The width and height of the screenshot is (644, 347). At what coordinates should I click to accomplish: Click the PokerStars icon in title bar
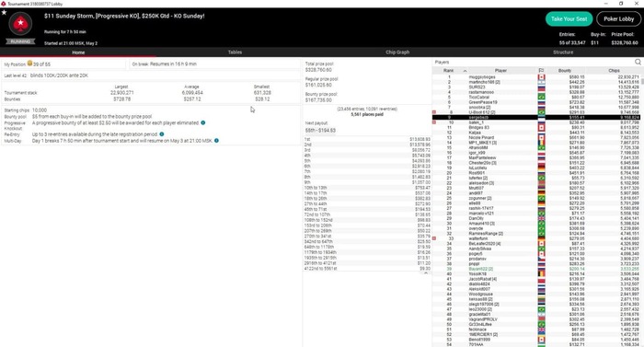[x=4, y=4]
